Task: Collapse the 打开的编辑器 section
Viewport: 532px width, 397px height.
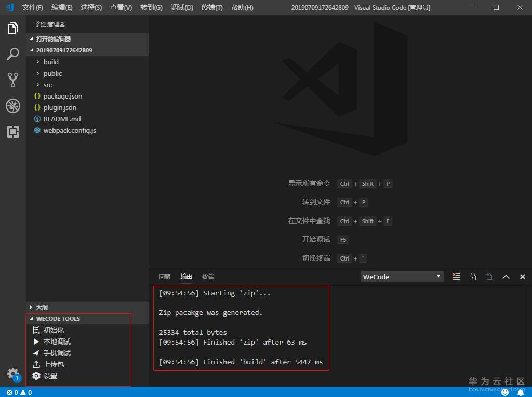Action: click(x=87, y=38)
